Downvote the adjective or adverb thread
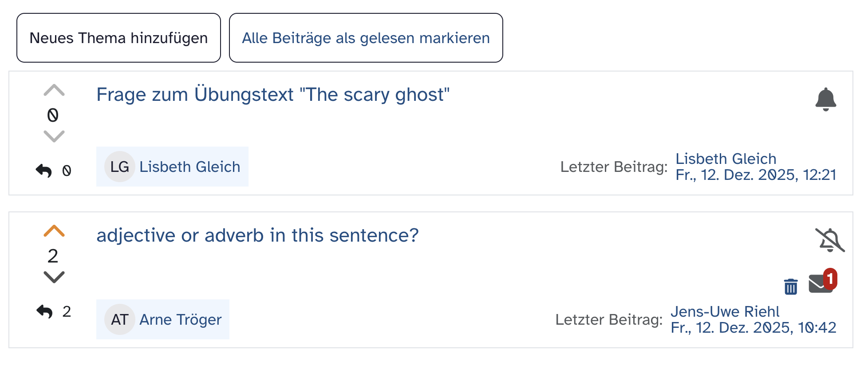The image size is (868, 382). (x=54, y=277)
